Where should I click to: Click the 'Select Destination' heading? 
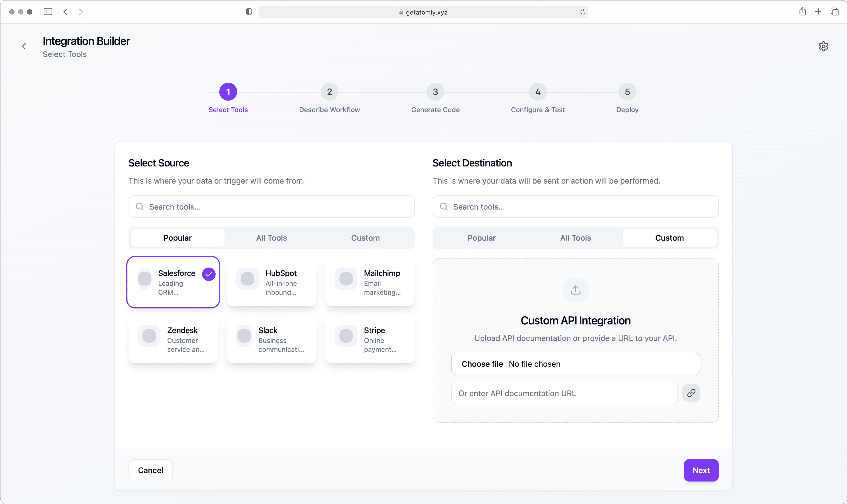click(x=472, y=163)
